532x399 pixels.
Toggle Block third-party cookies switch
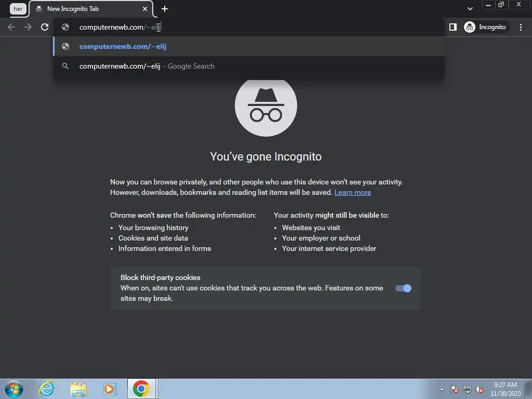tap(403, 288)
